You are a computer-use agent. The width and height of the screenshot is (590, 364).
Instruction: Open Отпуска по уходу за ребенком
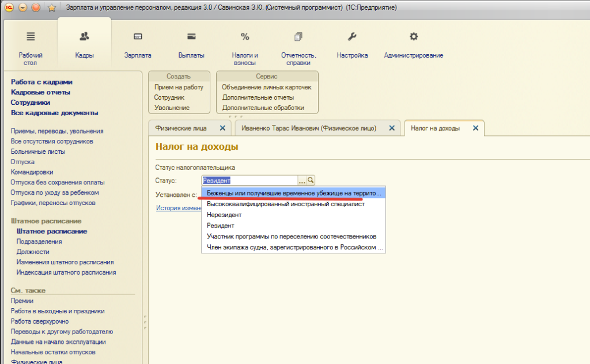tap(55, 192)
